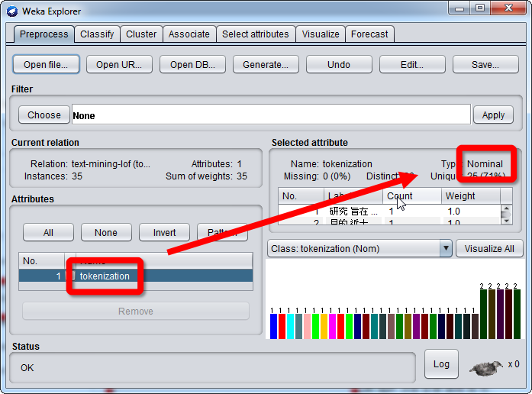
Task: Deselect attributes with the None button
Action: click(106, 232)
